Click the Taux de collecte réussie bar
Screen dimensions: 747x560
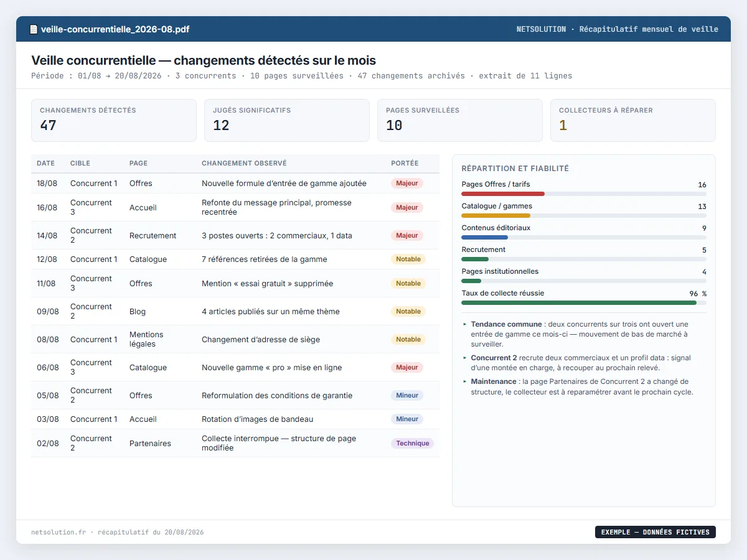coord(579,302)
